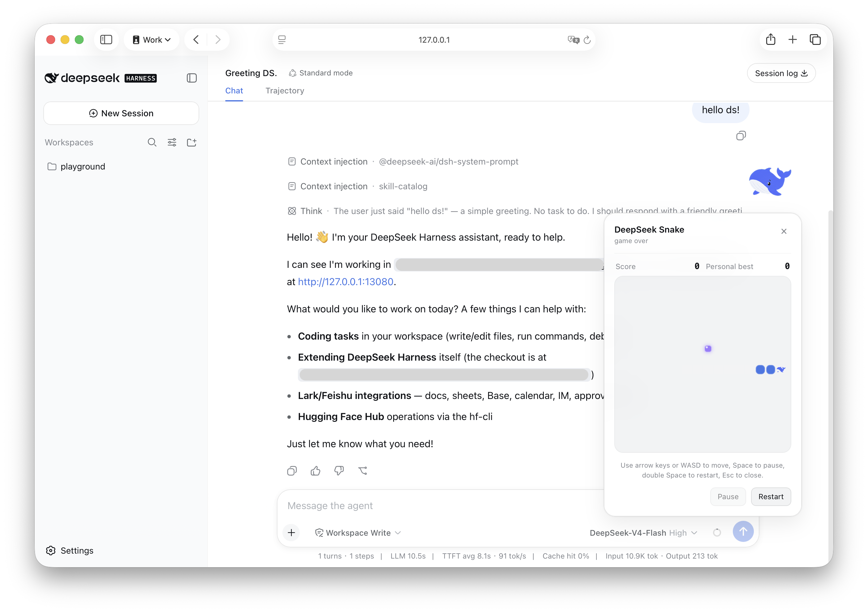The height and width of the screenshot is (613, 868).
Task: Reload the 127.0.0.1 page
Action: (x=587, y=40)
